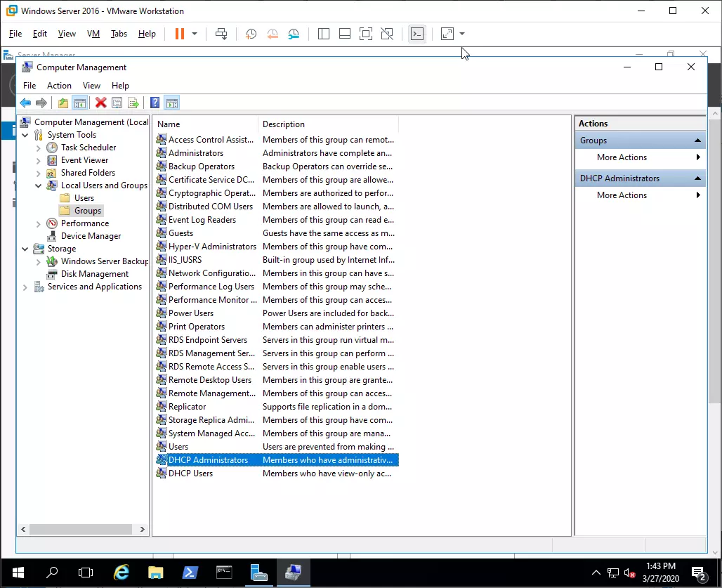The height and width of the screenshot is (588, 722).
Task: Collapse the Groups section in Actions pane
Action: pyautogui.click(x=697, y=141)
